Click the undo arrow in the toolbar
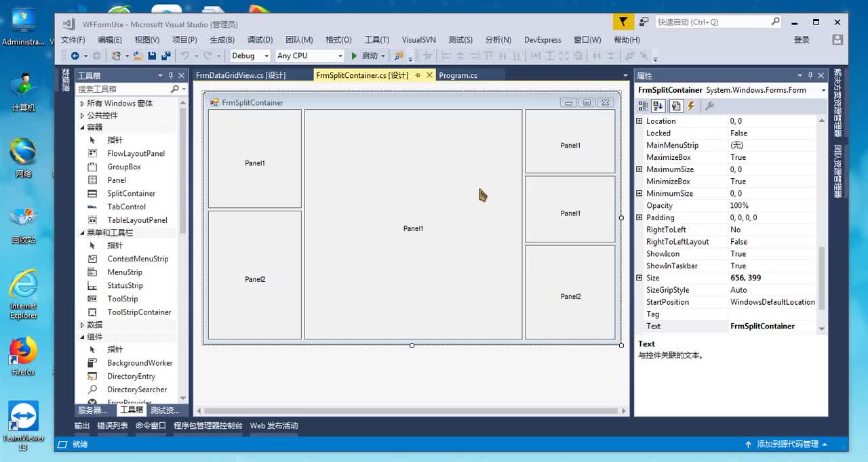Viewport: 868px width, 462px height. tap(184, 56)
